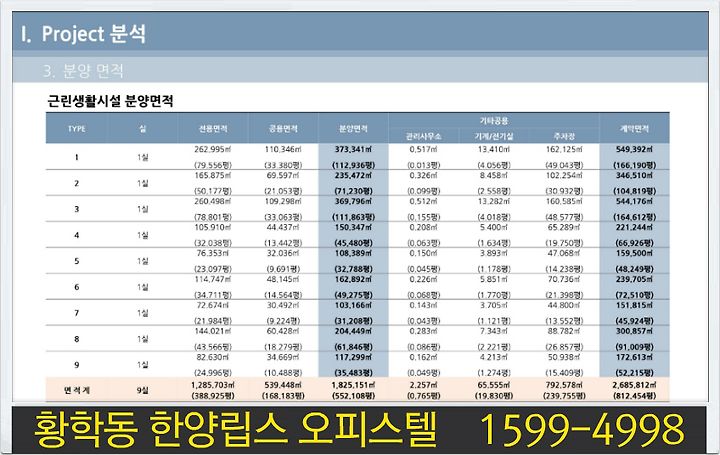Select the parking value '162.125㎡'
This screenshot has height=455, width=720.
pos(564,149)
